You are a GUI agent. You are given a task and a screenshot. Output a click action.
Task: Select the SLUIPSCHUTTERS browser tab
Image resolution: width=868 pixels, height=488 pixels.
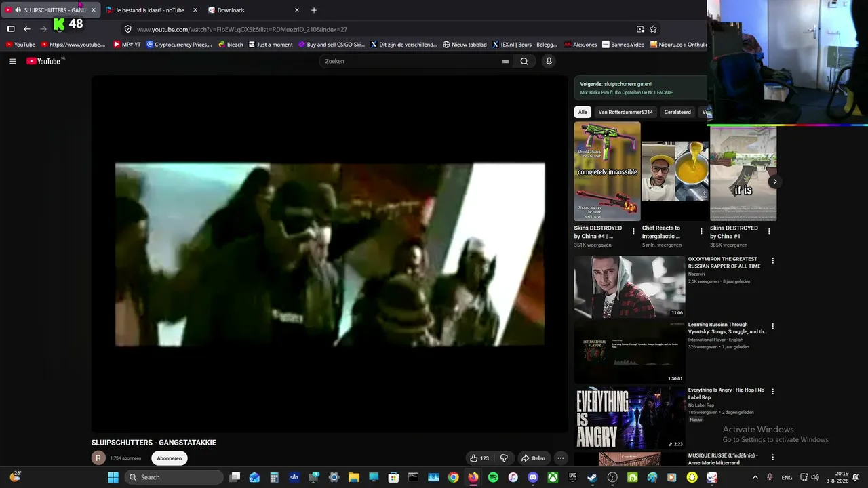(x=51, y=10)
